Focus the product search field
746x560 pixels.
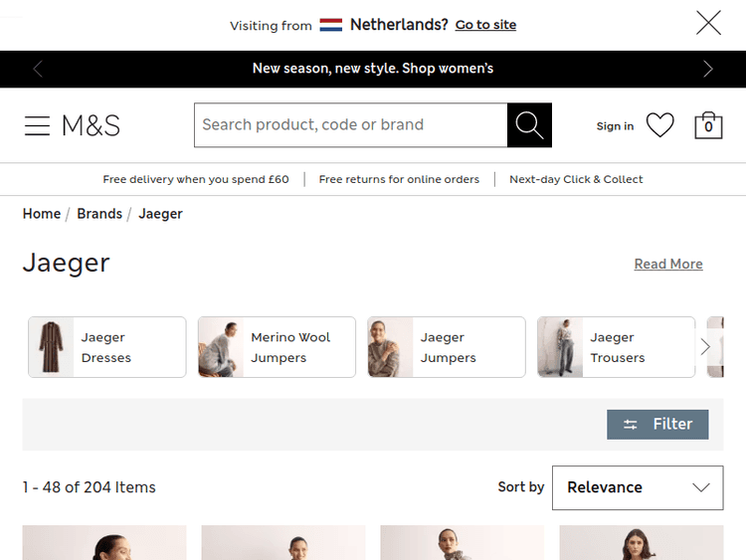pos(350,125)
